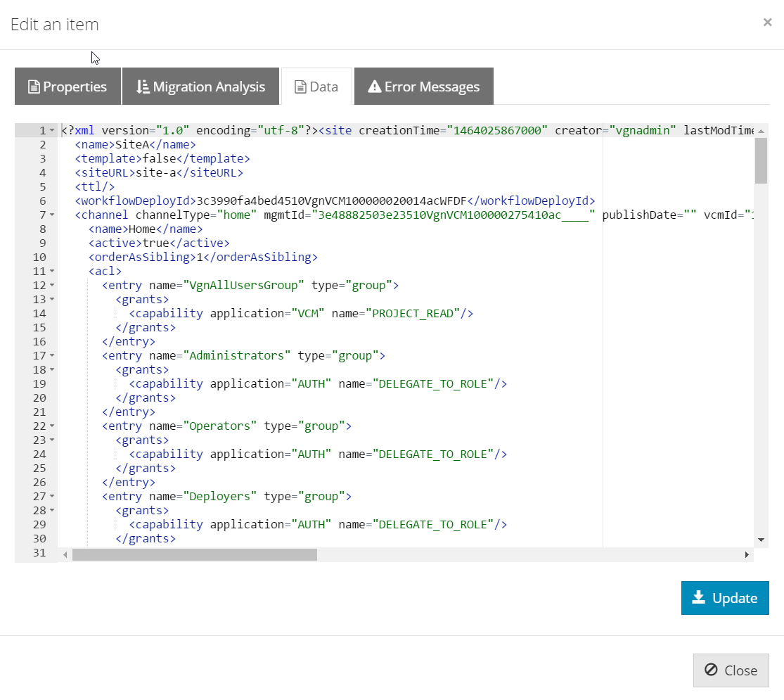Click the "Operators" entry name
The height and width of the screenshot is (700, 784).
pyautogui.click(x=219, y=426)
